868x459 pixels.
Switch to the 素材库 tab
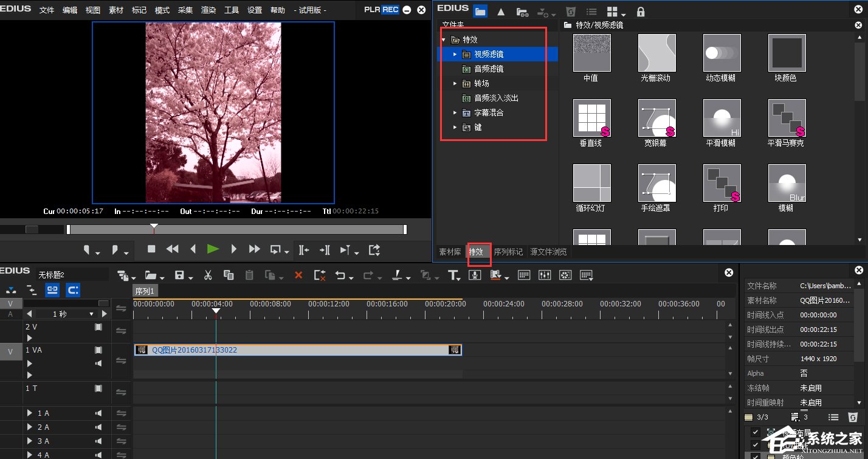(450, 252)
